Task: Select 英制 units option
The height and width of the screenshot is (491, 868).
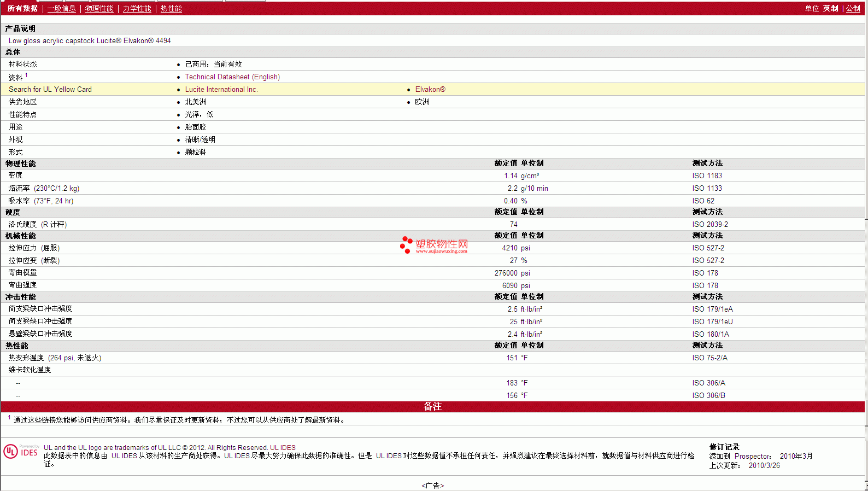Action: click(x=830, y=8)
